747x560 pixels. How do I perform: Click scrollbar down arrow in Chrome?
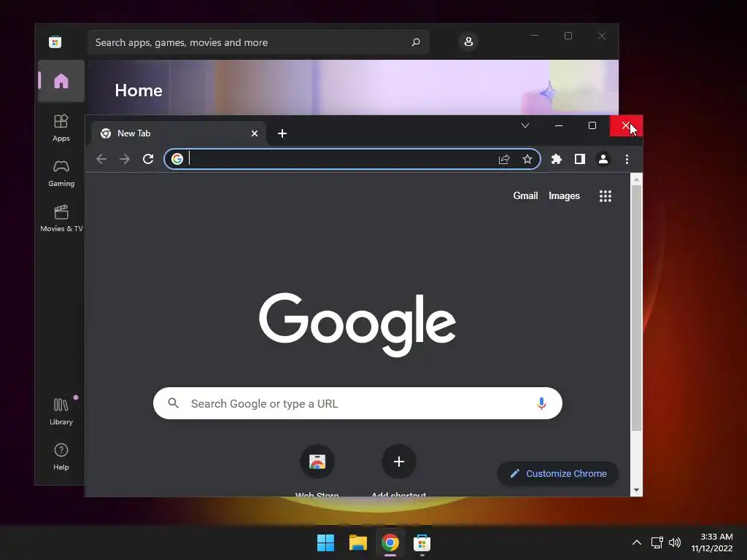pyautogui.click(x=636, y=490)
